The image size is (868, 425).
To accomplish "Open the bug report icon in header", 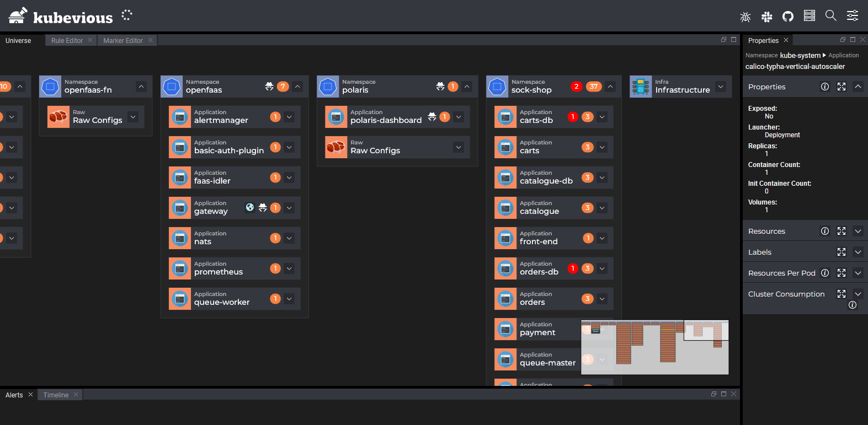I will pos(745,17).
